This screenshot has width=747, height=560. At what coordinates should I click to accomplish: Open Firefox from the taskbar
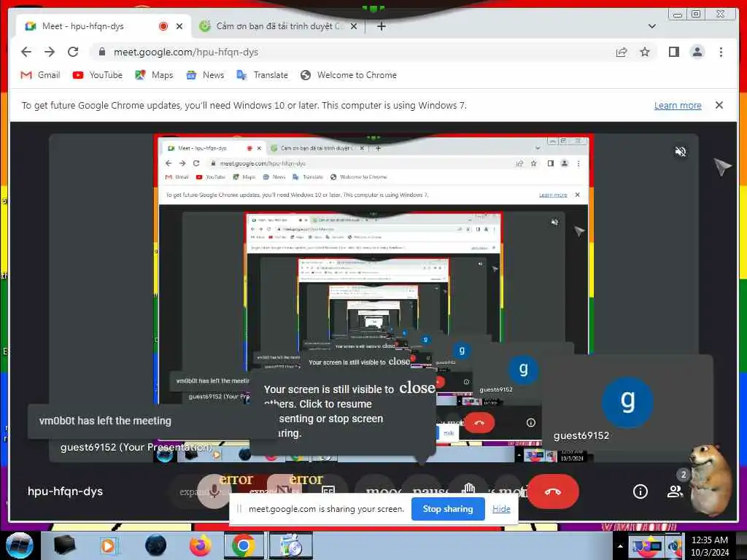pos(201,545)
